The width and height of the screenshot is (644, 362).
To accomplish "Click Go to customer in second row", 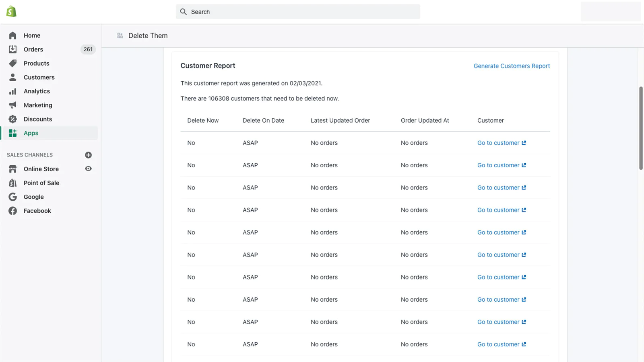I will (502, 165).
